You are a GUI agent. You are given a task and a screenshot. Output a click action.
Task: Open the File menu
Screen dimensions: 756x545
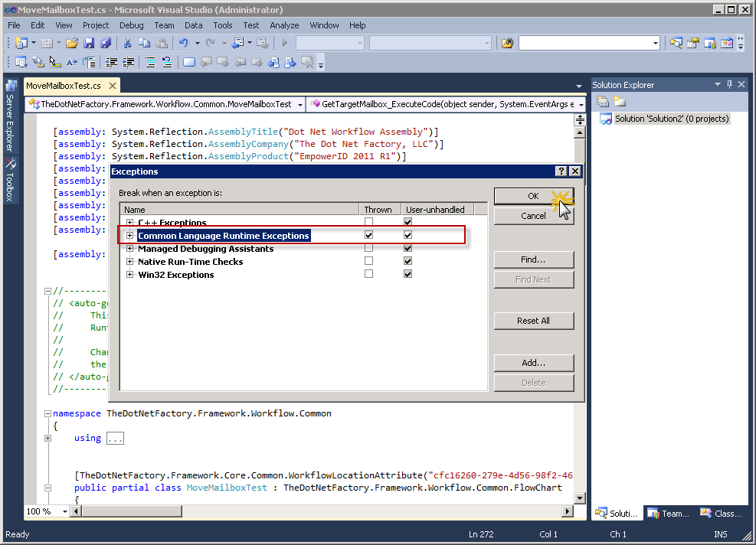(14, 25)
